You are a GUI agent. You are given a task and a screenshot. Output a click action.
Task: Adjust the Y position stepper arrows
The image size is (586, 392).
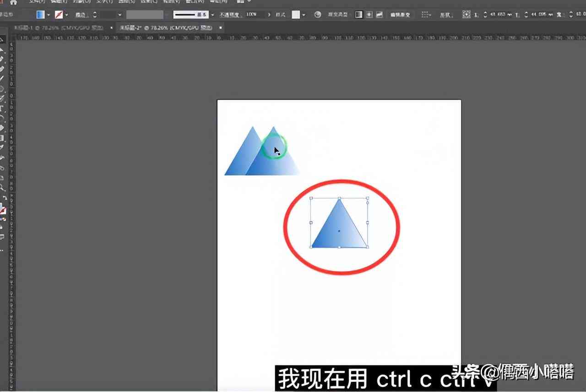click(526, 15)
